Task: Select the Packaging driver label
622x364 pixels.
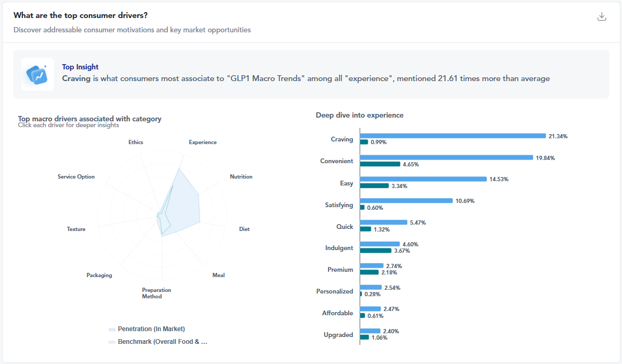Action: [x=99, y=276]
